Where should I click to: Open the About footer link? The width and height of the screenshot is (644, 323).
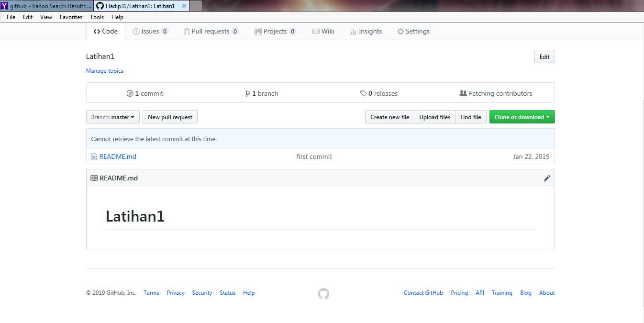[x=547, y=293]
